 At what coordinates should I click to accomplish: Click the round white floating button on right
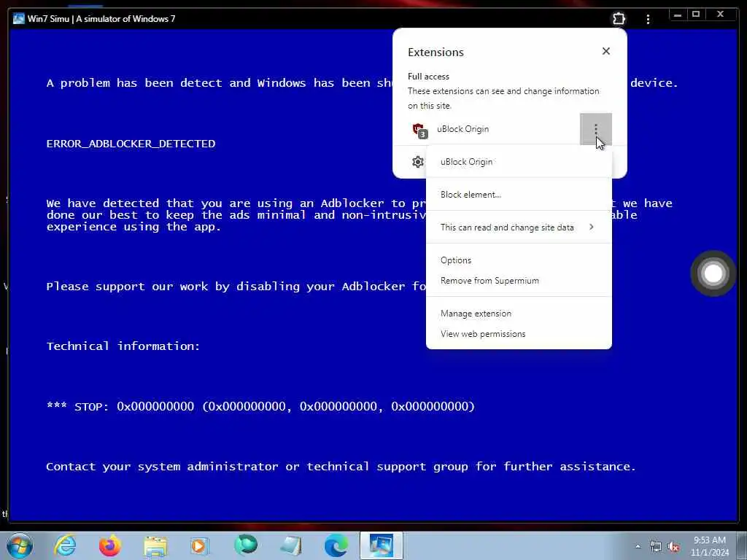pos(713,273)
